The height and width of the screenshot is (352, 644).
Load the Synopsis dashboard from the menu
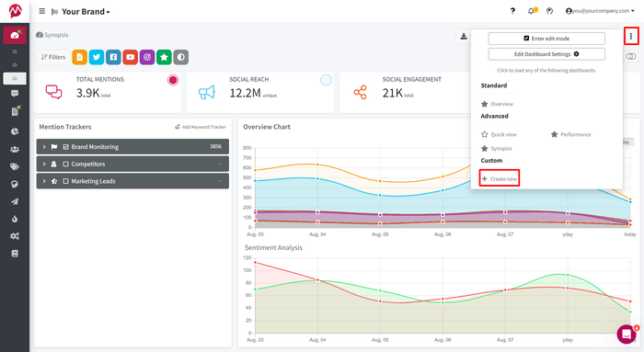[x=497, y=148]
